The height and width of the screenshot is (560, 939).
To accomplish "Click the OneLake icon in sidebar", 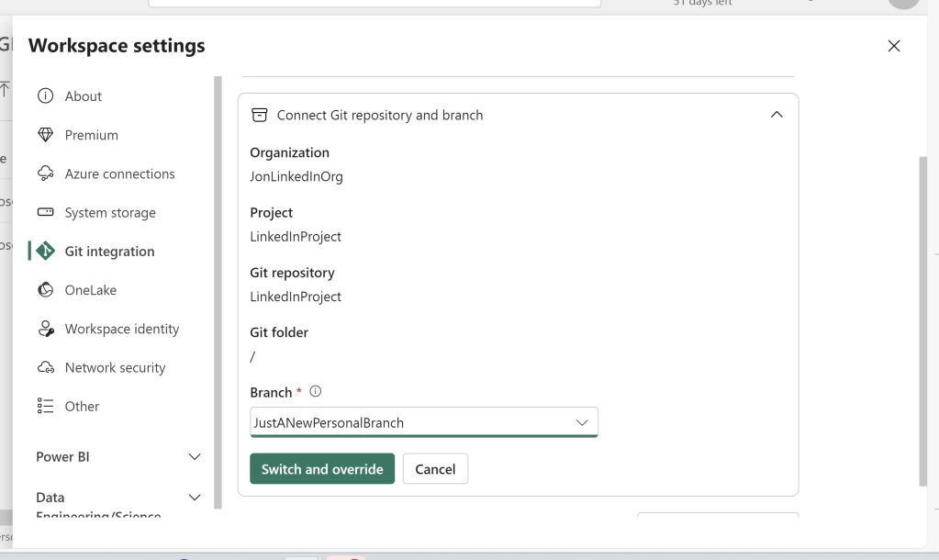I will (45, 290).
